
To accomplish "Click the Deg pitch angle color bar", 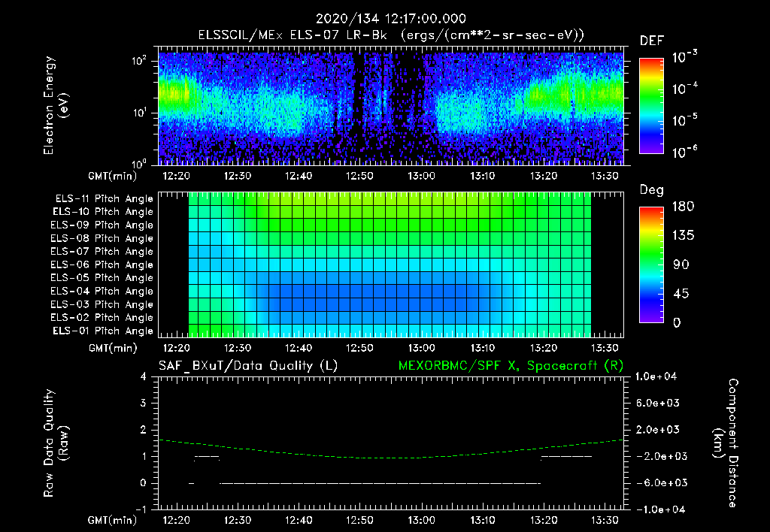I will pos(651,264).
